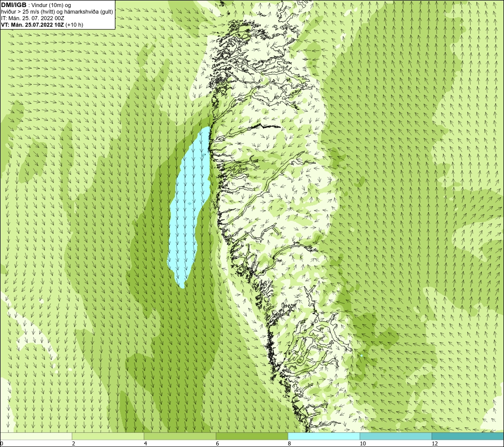Click the 4–6 m/s green legend swatch
504x447 pixels.
[x=180, y=436]
